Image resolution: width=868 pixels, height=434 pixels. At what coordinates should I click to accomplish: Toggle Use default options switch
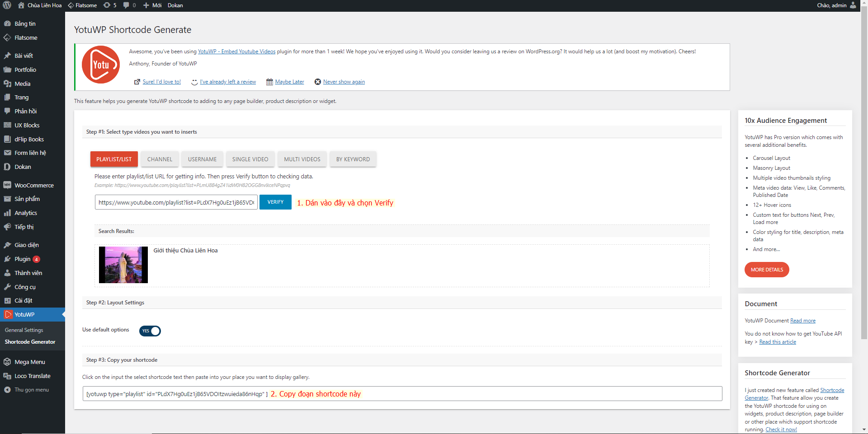pyautogui.click(x=150, y=331)
